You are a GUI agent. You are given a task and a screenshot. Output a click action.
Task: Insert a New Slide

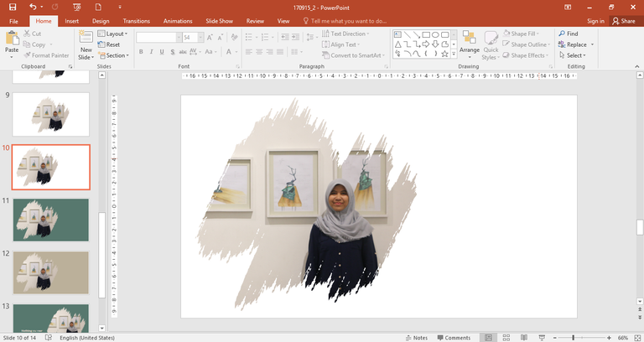click(86, 44)
